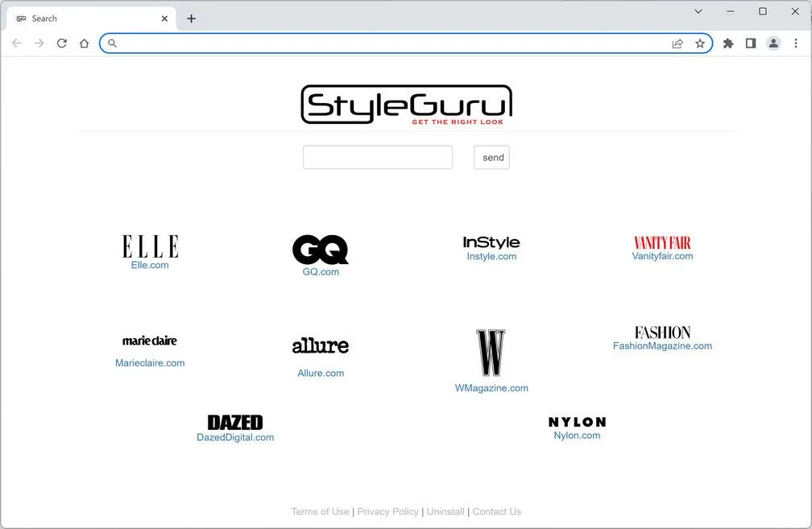The image size is (812, 529).
Task: Select the Search tab
Action: point(92,19)
